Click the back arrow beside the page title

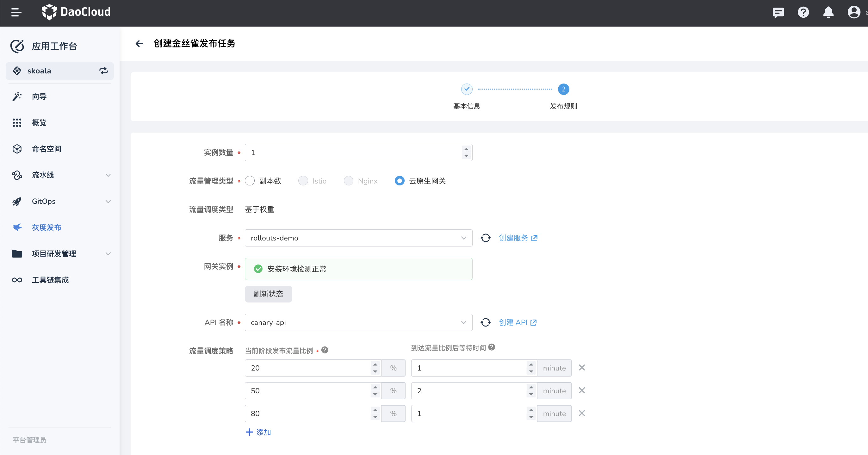(139, 43)
